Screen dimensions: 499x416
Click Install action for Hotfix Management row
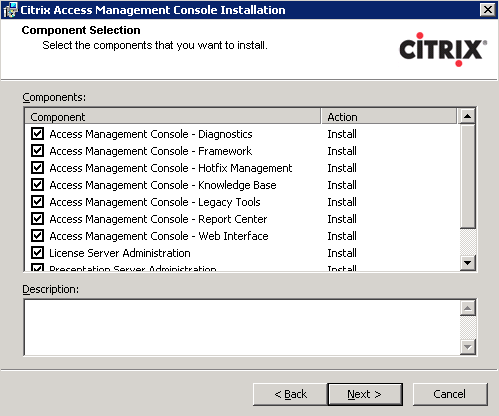pos(342,168)
